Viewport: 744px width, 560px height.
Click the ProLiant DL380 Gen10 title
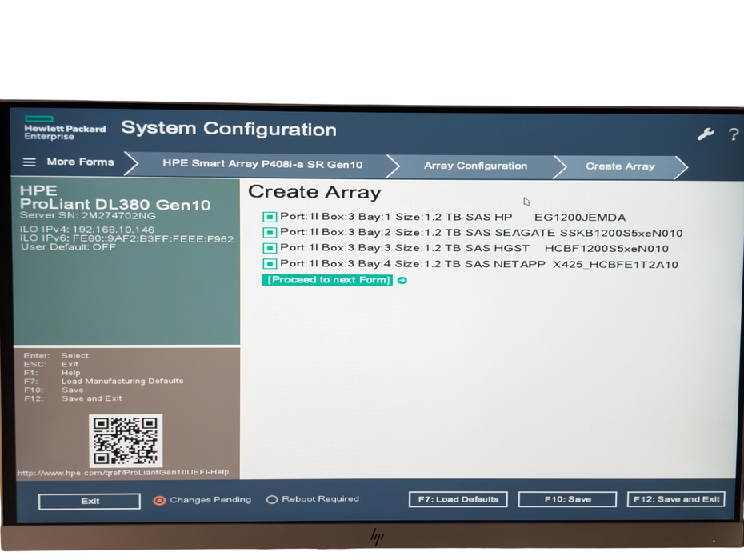click(115, 205)
